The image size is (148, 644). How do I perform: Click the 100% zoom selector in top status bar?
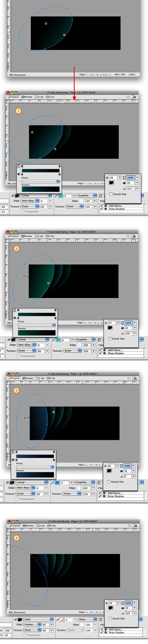click(132, 75)
